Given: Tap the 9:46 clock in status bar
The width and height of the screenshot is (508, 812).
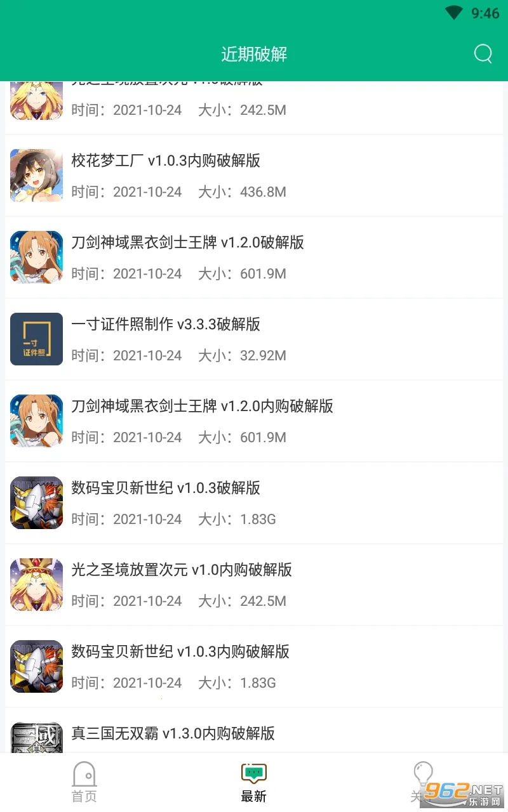Looking at the screenshot, I should tap(485, 13).
